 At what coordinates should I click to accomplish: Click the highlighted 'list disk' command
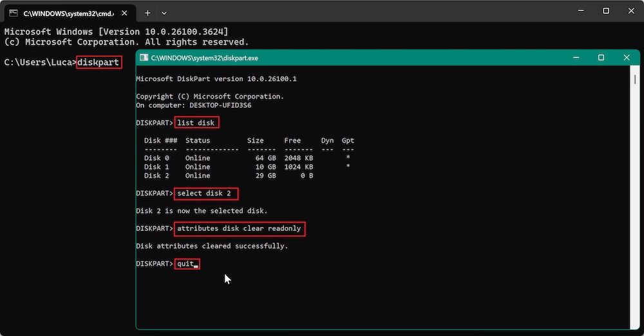(198, 123)
